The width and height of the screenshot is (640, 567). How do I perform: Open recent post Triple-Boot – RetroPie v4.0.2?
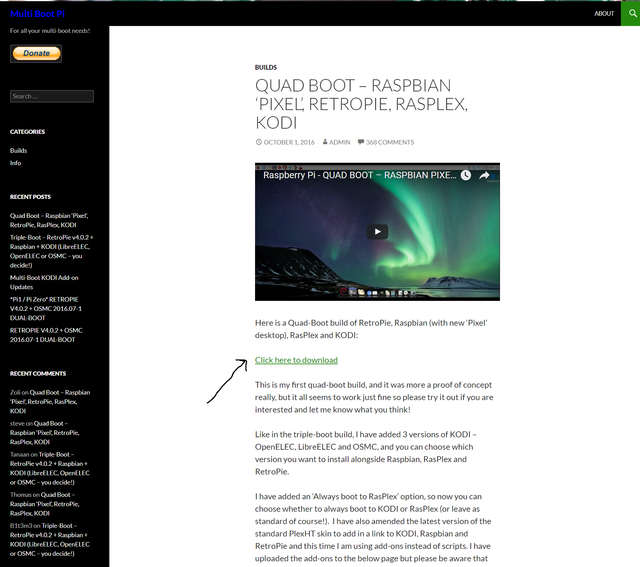point(51,251)
